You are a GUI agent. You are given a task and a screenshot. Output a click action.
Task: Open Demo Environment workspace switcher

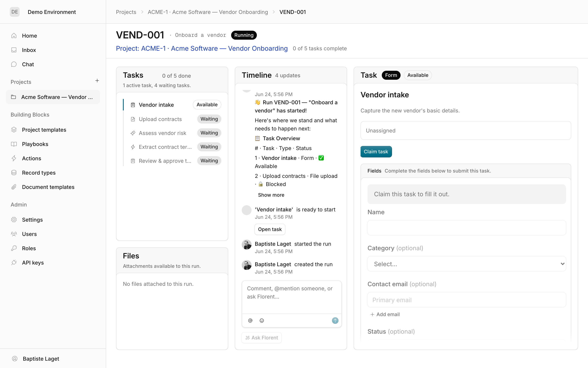52,12
